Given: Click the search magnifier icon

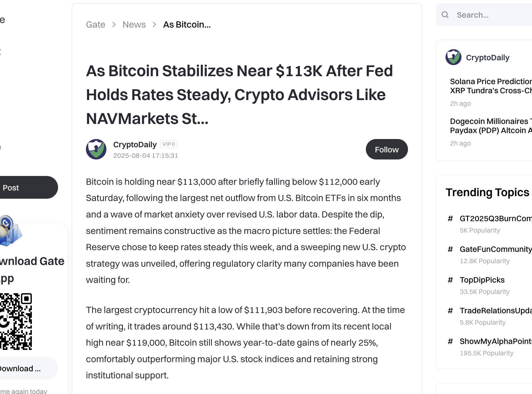Looking at the screenshot, I should point(445,15).
